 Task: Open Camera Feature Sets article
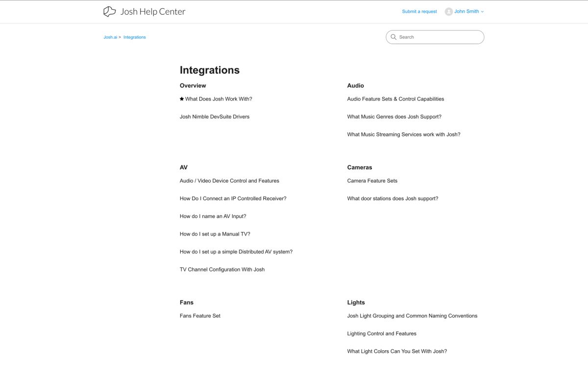click(372, 181)
